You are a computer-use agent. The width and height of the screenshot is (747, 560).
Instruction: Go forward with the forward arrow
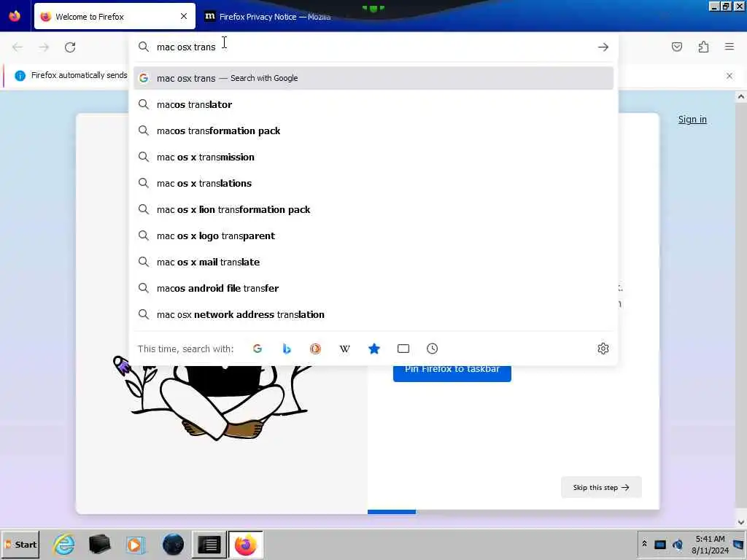pos(44,47)
